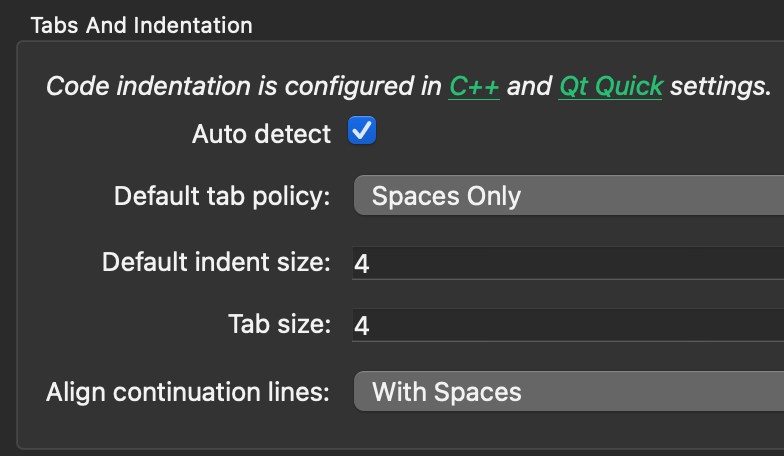Click the Tabs And Indentation group title

pyautogui.click(x=142, y=25)
